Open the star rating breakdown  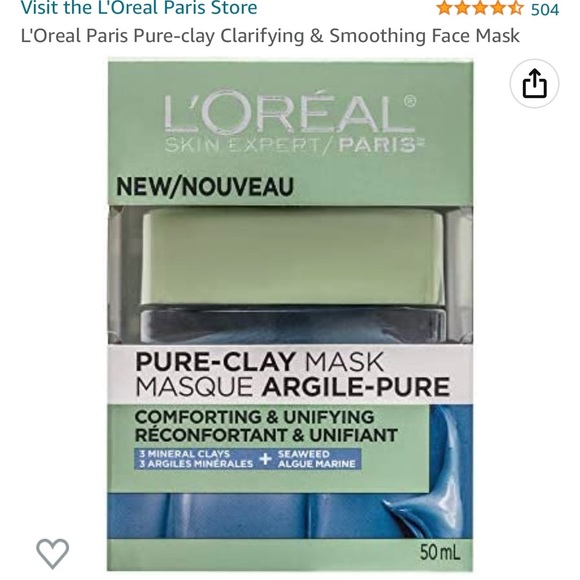pyautogui.click(x=480, y=8)
